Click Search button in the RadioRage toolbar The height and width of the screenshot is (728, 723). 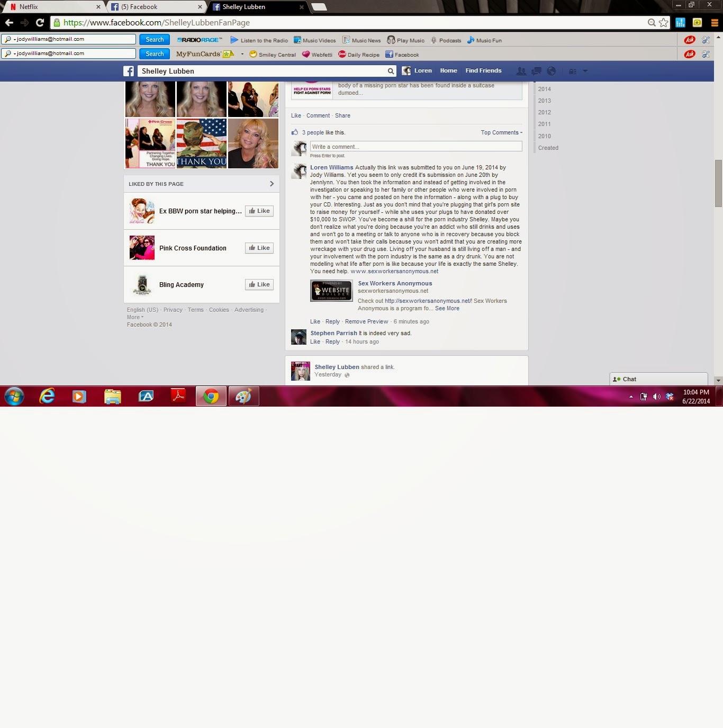(x=155, y=40)
